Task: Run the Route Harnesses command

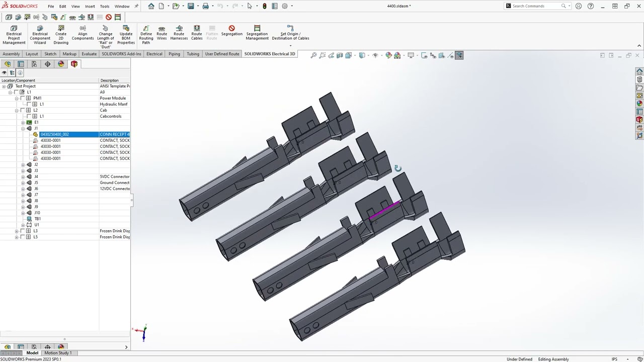Action: click(x=179, y=33)
